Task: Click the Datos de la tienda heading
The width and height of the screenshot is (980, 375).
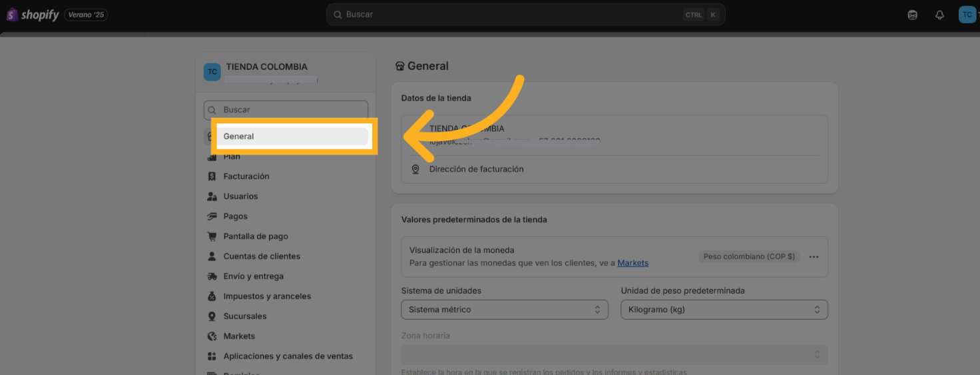Action: point(436,98)
